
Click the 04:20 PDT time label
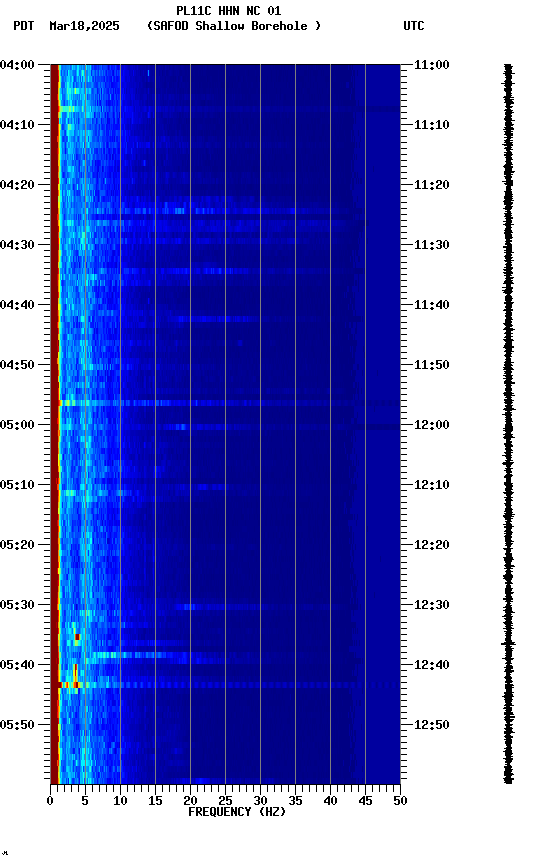(17, 185)
